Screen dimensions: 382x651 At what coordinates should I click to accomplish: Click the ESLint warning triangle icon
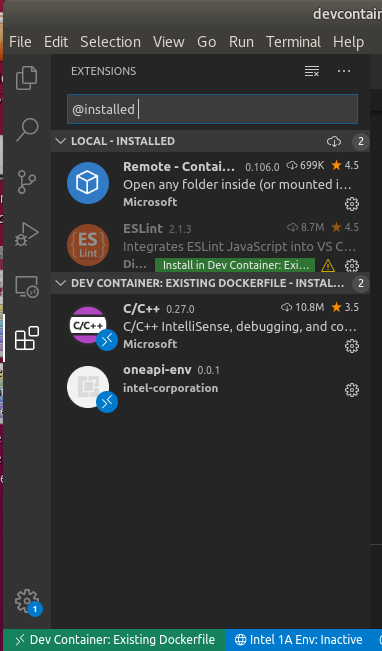pyautogui.click(x=328, y=265)
